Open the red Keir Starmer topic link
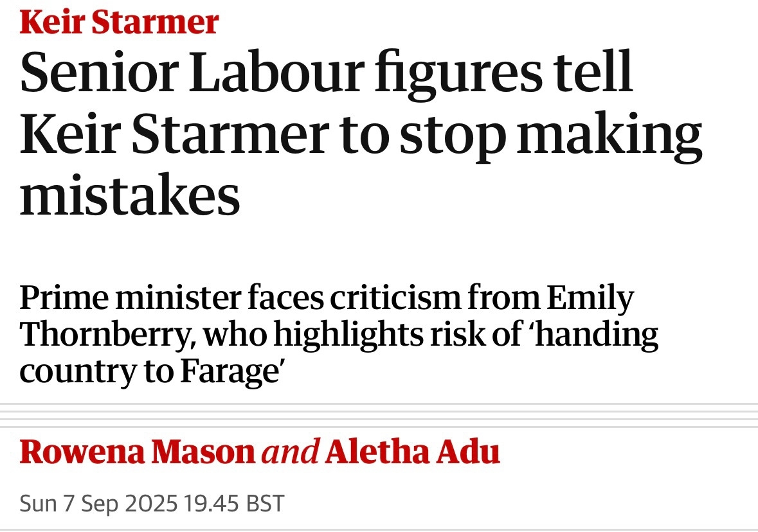 [x=119, y=22]
